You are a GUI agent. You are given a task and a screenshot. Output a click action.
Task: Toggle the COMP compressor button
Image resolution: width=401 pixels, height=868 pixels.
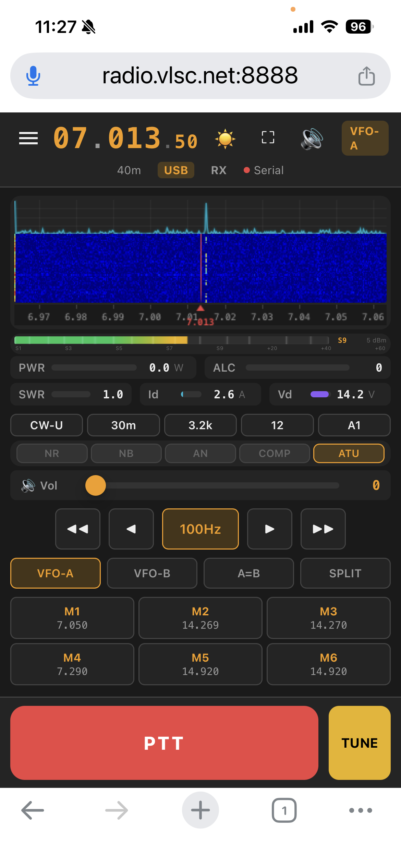coord(275,453)
